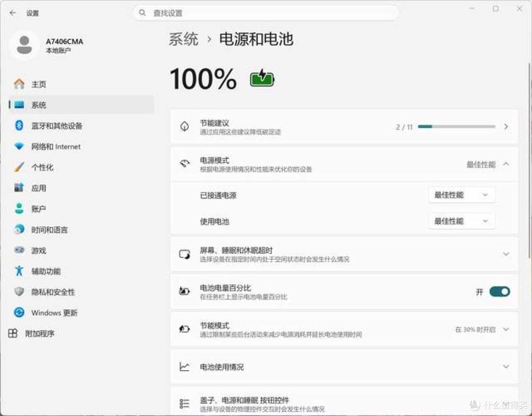
Task: Click the vertical scrollbar on right
Action: [x=529, y=160]
